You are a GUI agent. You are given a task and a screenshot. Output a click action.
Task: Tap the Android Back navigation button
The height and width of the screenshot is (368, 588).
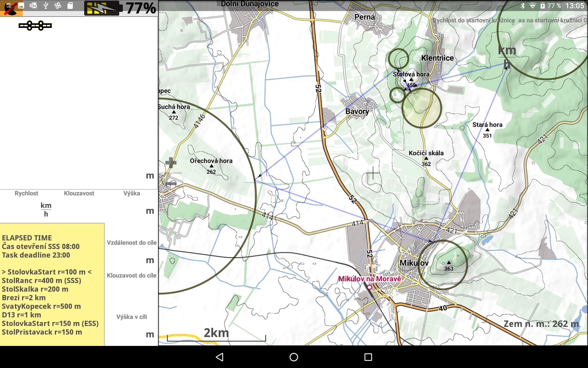[220, 357]
